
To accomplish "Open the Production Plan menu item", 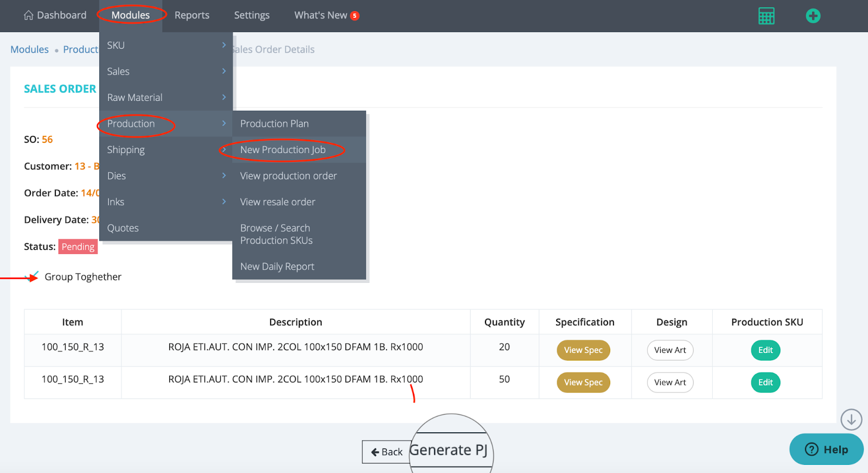I will pyautogui.click(x=275, y=124).
